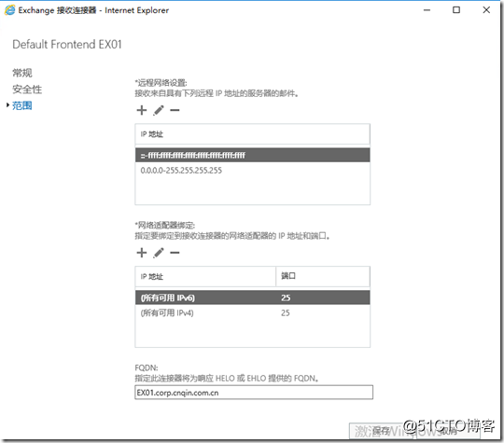Click the FQDN text field
This screenshot has height=443, width=504.
[x=254, y=393]
